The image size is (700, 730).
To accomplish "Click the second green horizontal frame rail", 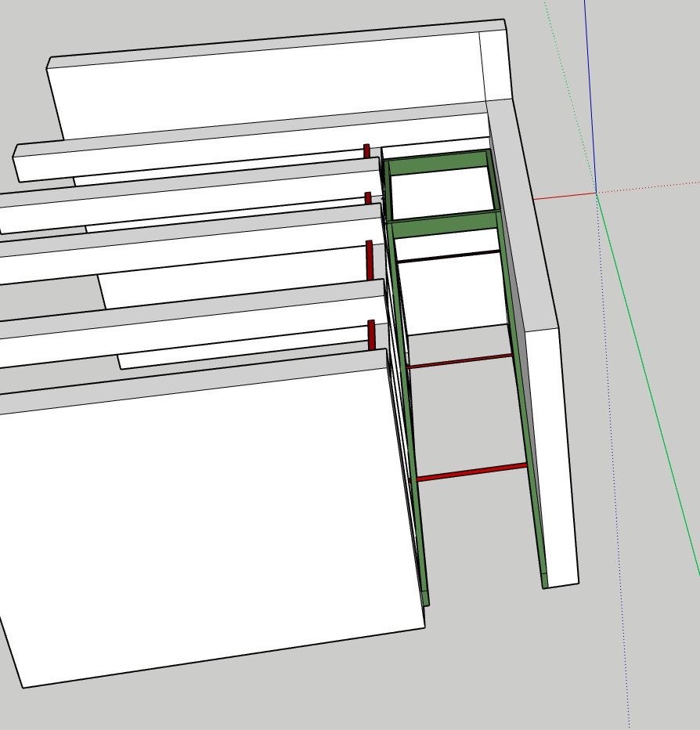I will pyautogui.click(x=443, y=222).
